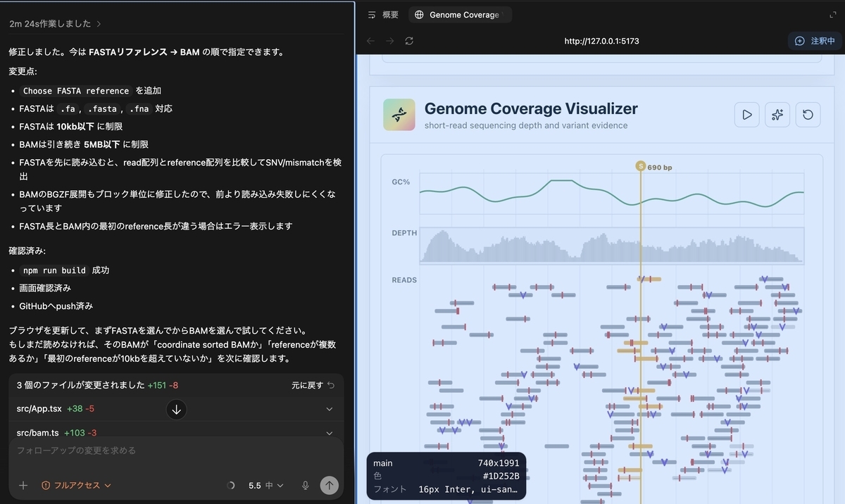Click the scroll-to-bottom down arrow button
Image resolution: width=845 pixels, height=504 pixels.
176,410
